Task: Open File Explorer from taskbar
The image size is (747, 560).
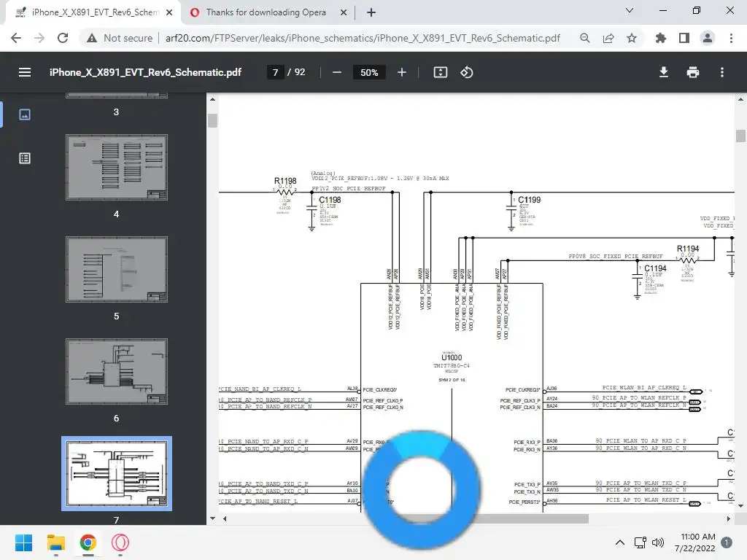Action: pos(55,542)
